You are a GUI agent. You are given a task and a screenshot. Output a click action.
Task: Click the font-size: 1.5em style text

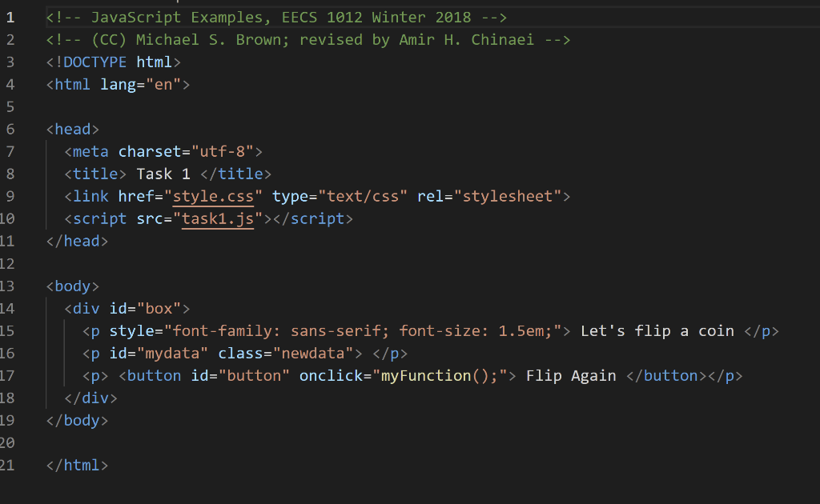click(476, 331)
